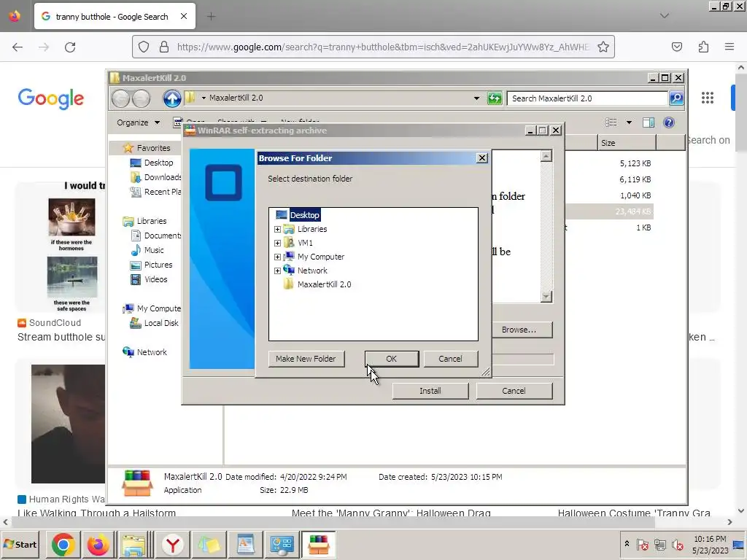Screen dimensions: 747x560
Task: Click Explorer search magnifier icon
Action: pyautogui.click(x=676, y=98)
